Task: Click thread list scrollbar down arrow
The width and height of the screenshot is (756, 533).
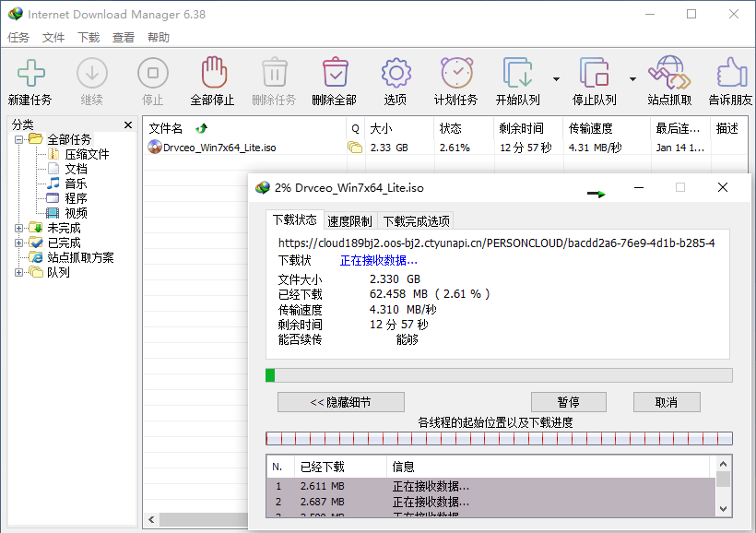Action: point(723,508)
